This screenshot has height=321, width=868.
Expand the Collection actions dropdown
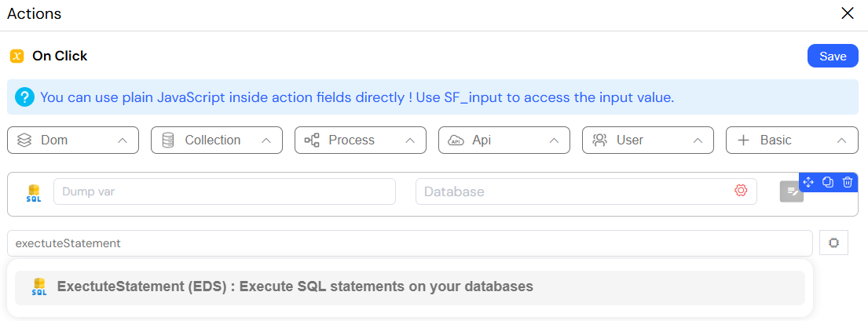click(217, 140)
